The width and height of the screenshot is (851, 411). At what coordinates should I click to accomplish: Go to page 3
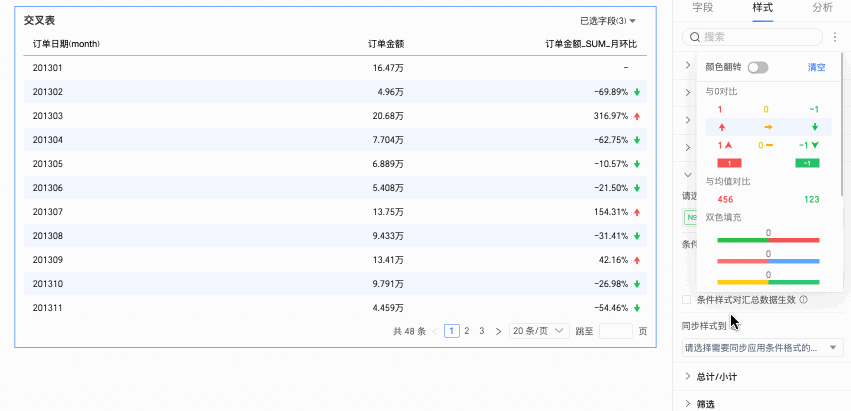point(481,331)
